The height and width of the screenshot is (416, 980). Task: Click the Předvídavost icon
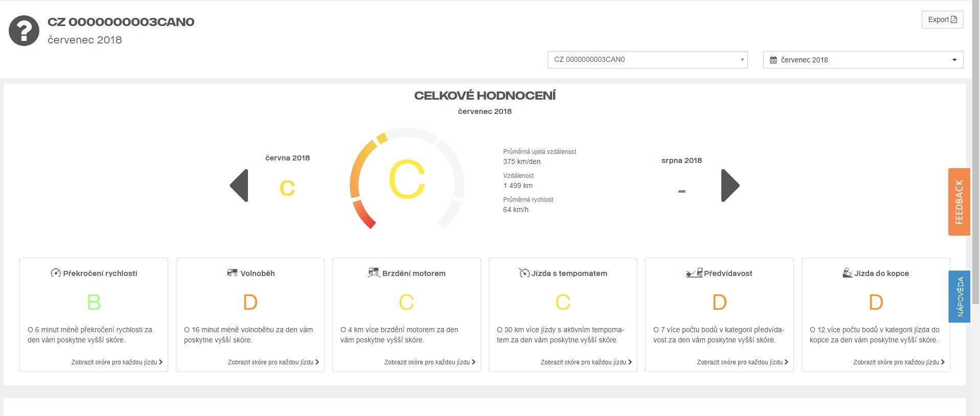point(694,272)
